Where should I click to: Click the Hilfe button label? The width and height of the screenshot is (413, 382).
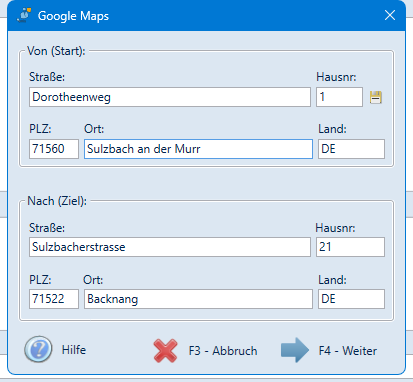pos(74,350)
